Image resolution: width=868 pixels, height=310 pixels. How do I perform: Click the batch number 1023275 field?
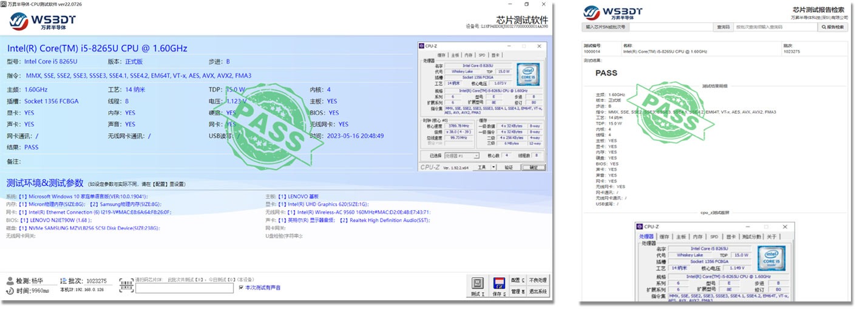(x=97, y=281)
